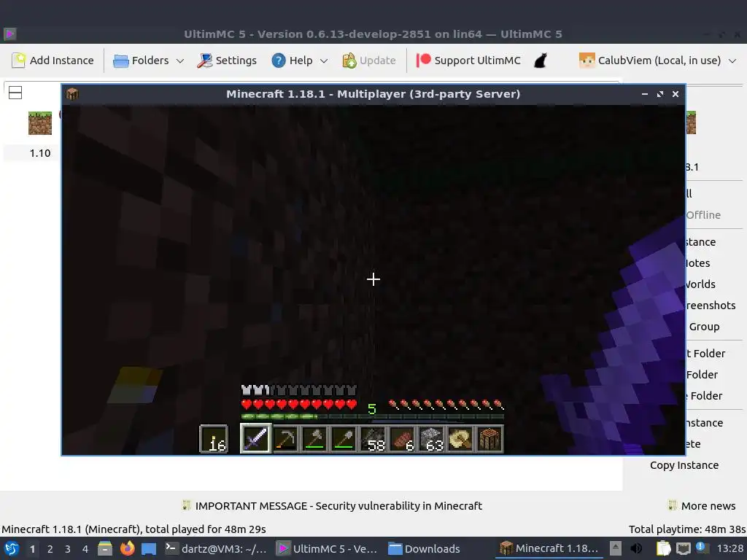The image size is (747, 560).
Task: Open the system start menu icon
Action: (x=12, y=548)
